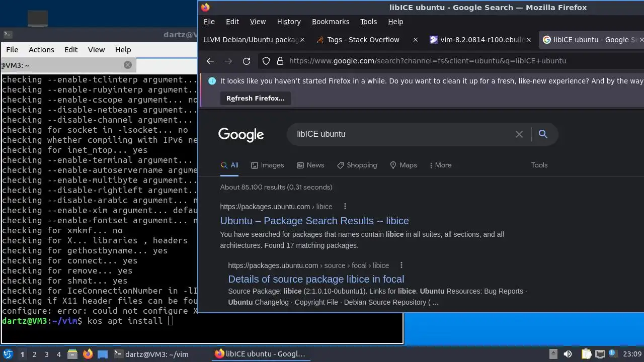Activate libICE ubuntu Firefox taskbar entry
The width and height of the screenshot is (644, 362).
point(260,354)
